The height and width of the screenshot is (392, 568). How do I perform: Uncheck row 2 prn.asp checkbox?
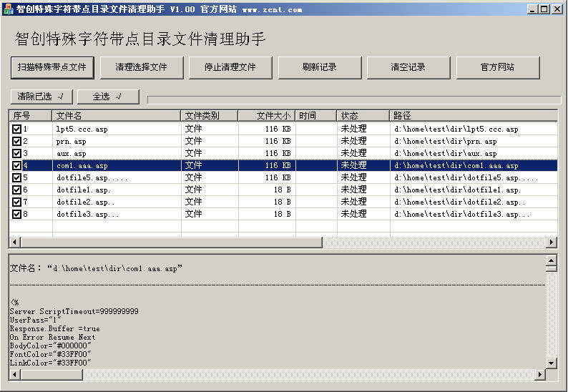click(16, 141)
